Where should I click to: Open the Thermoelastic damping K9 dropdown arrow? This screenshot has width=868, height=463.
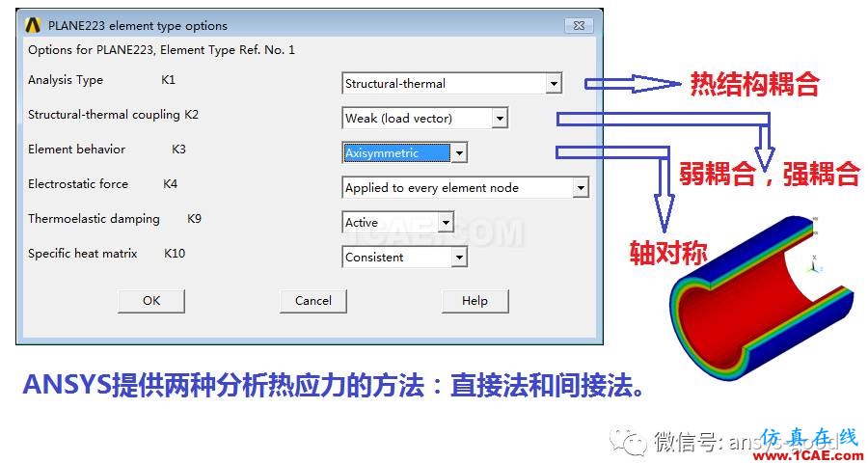click(x=446, y=223)
